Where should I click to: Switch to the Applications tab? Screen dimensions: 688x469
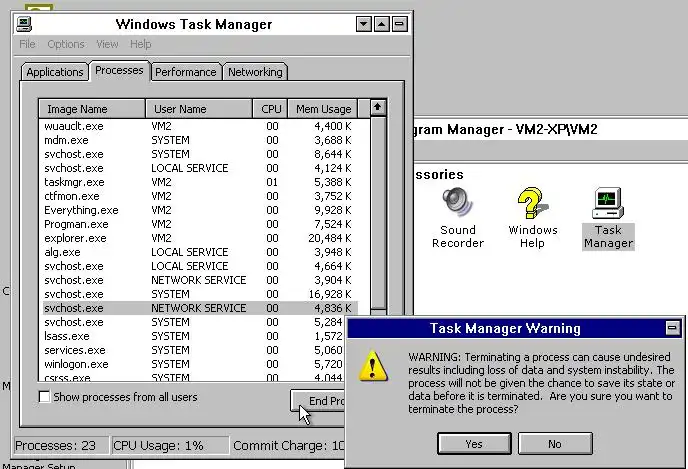click(55, 72)
